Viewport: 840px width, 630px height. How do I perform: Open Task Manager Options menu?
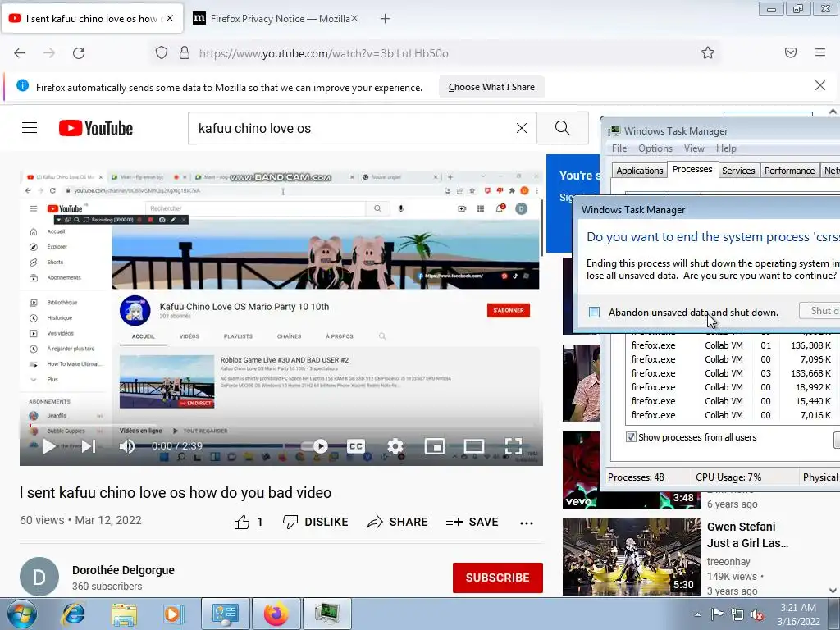pyautogui.click(x=655, y=148)
